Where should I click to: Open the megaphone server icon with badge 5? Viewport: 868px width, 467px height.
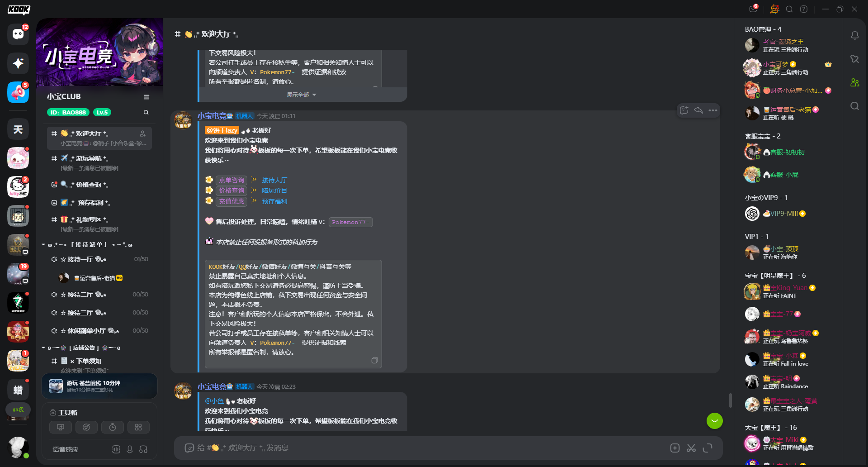coord(18,92)
